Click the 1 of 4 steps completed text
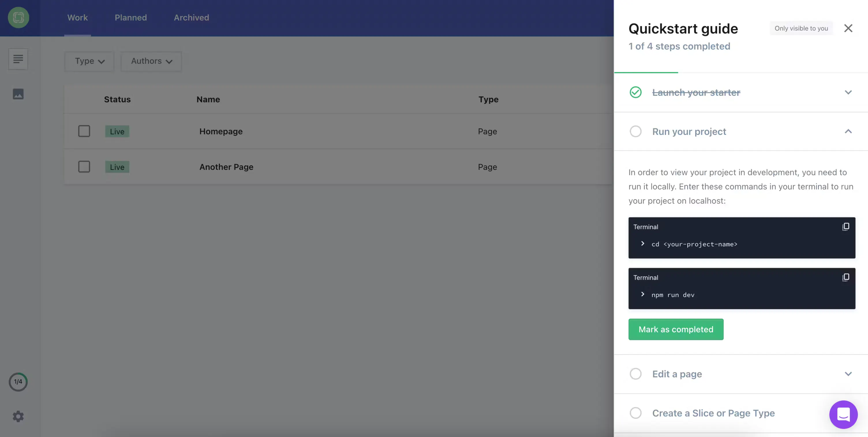 click(x=679, y=46)
